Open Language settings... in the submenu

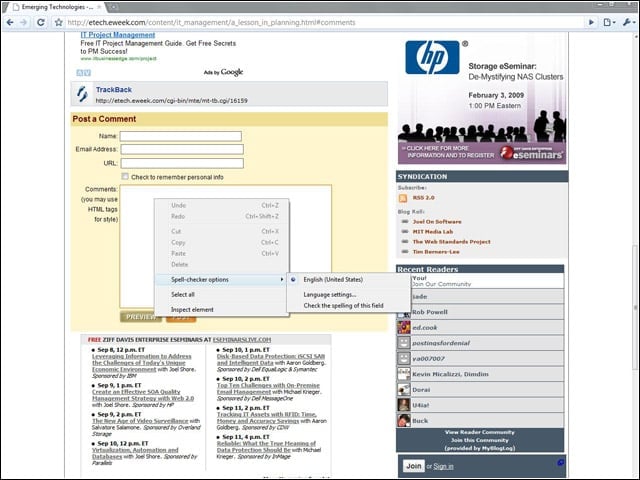click(330, 294)
